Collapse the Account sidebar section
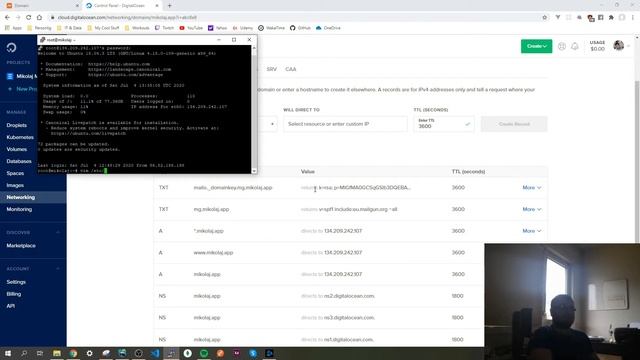The height and width of the screenshot is (360, 640). tap(58, 269)
